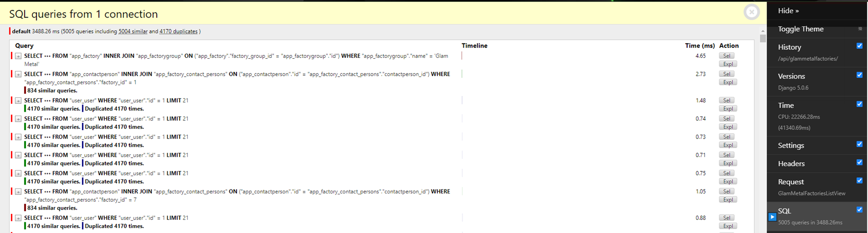
Task: Click the query list vertical scrollbar thumb
Action: (763, 38)
